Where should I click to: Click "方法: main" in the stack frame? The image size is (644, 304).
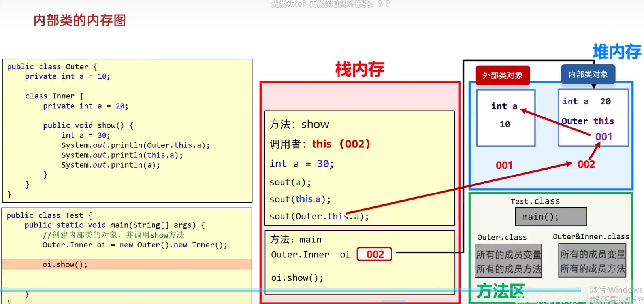coord(296,240)
